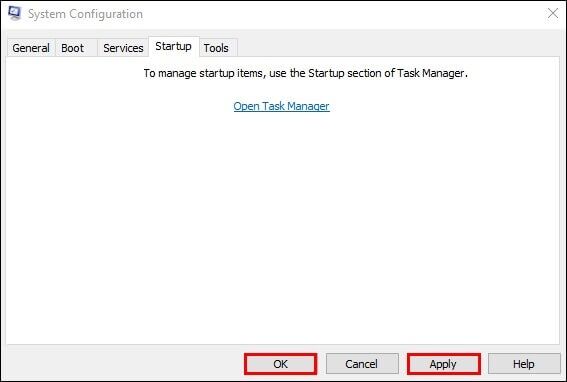
Task: Close the System Configuration window
Action: [x=553, y=14]
